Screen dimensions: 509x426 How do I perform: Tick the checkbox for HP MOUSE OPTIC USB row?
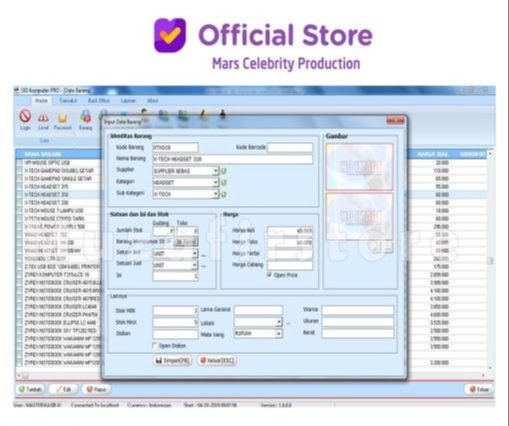tap(19, 163)
